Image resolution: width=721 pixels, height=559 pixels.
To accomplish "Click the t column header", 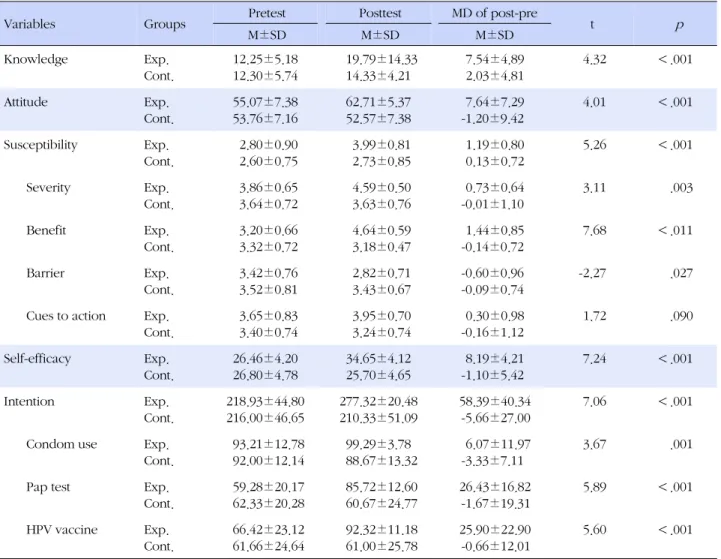I will (x=592, y=24).
